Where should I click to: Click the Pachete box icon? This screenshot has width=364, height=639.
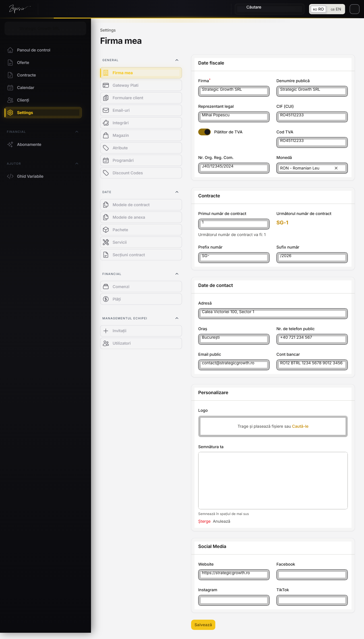point(106,230)
